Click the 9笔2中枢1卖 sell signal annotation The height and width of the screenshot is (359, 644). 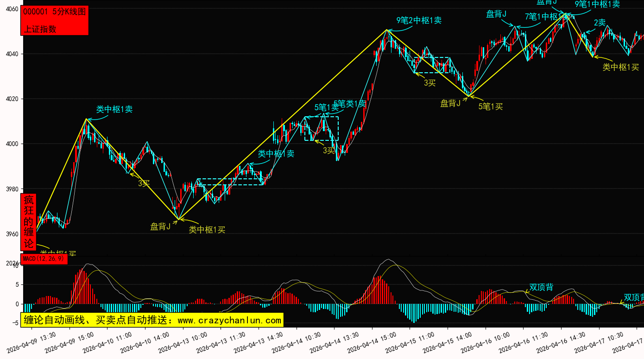click(x=419, y=20)
